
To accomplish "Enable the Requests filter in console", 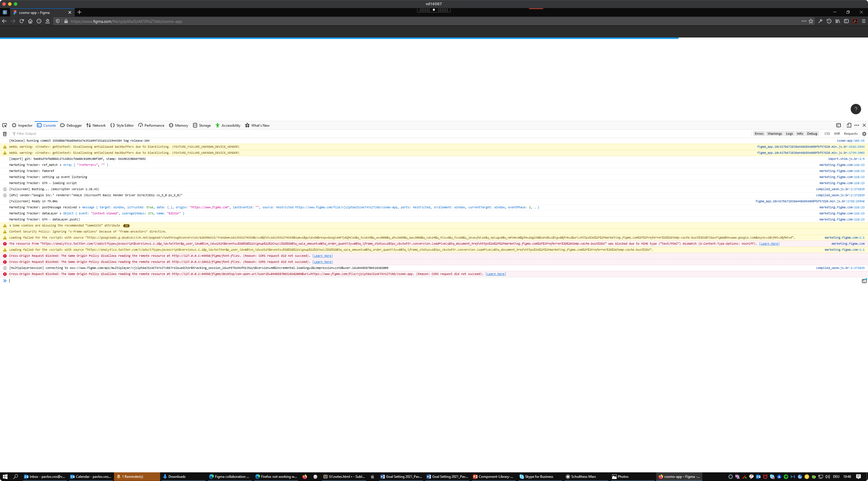I will [851, 134].
